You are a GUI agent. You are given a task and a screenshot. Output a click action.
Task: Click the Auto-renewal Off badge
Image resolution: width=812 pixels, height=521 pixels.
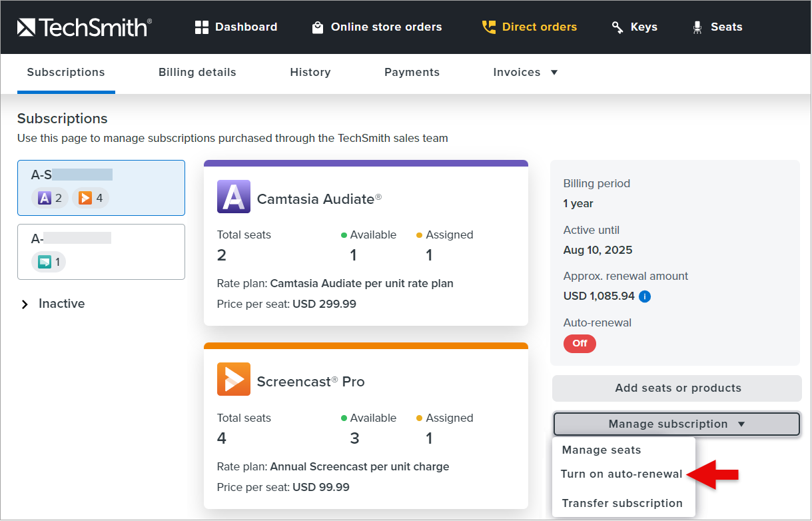click(x=580, y=344)
